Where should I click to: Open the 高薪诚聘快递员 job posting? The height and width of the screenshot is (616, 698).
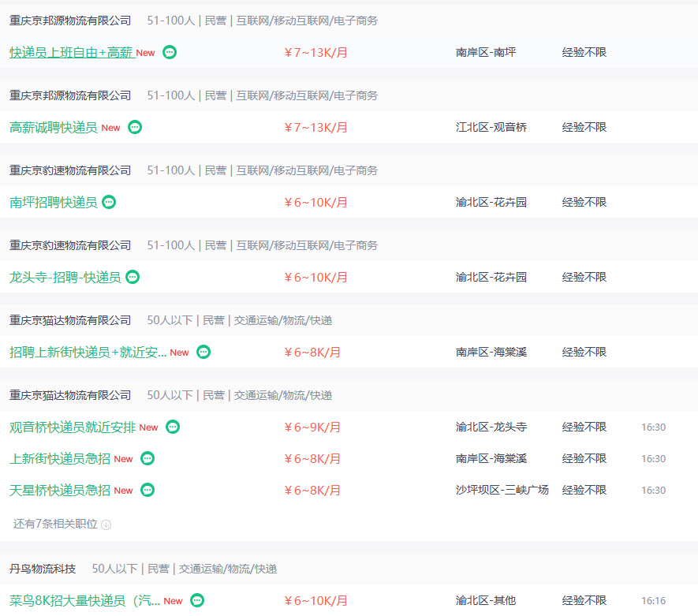[x=54, y=127]
